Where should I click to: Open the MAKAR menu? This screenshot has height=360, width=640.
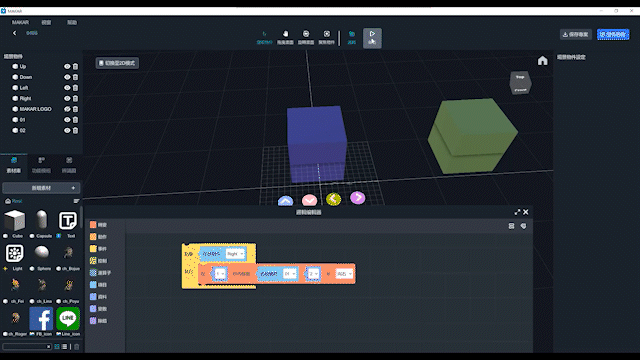[20, 22]
